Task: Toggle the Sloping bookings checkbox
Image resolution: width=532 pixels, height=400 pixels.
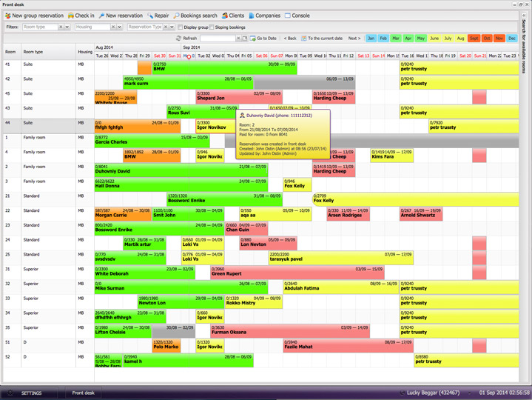Action: point(212,27)
